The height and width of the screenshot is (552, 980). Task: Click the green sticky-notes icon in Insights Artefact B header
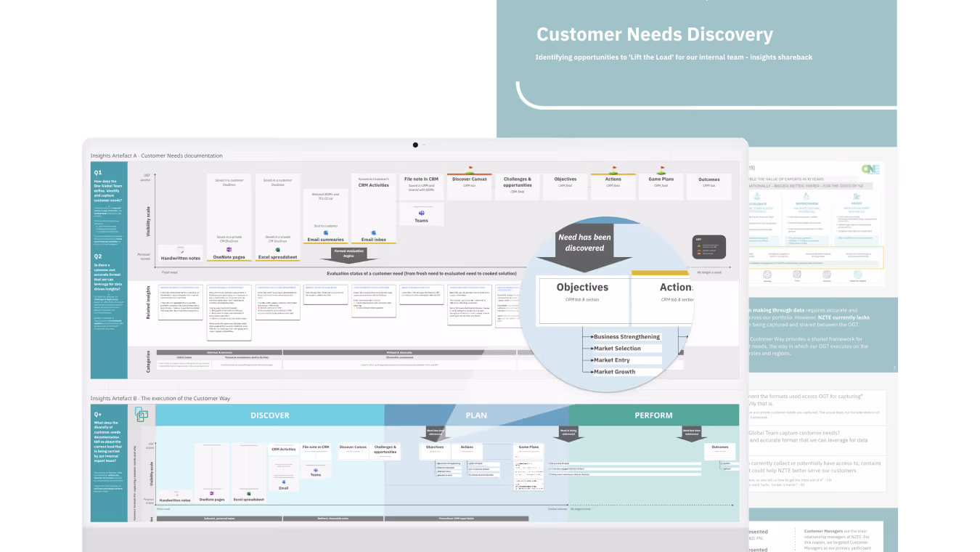[x=142, y=414]
